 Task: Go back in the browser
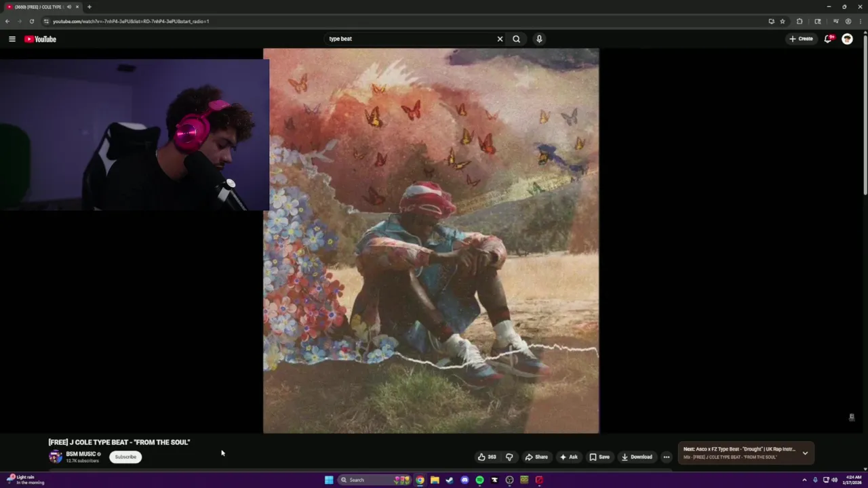click(x=7, y=21)
